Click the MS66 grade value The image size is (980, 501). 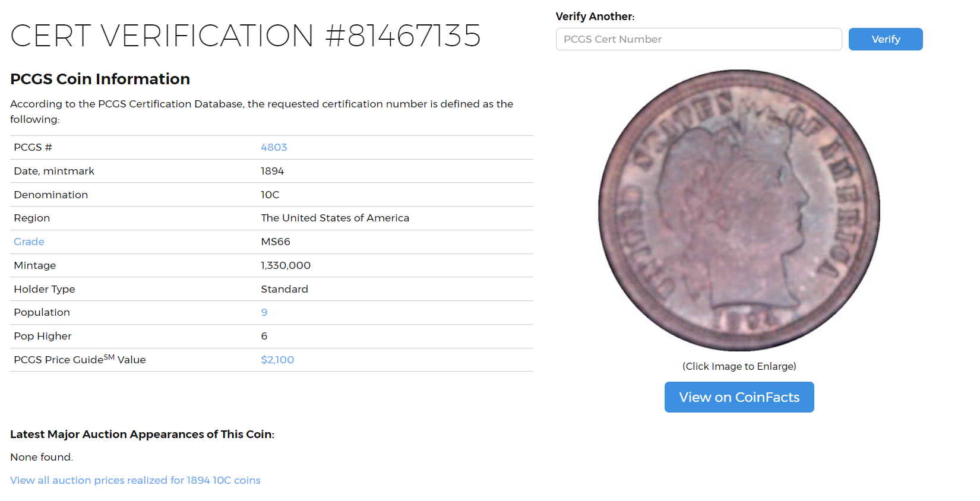276,242
